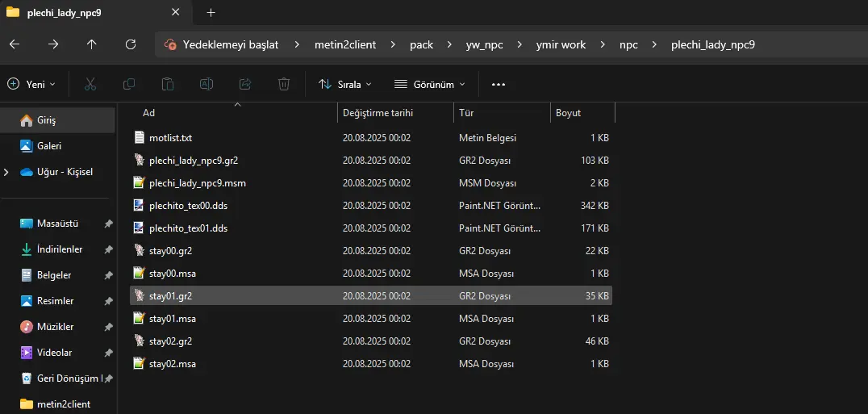
Task: Click the Copy icon in toolbar
Action: (x=129, y=84)
